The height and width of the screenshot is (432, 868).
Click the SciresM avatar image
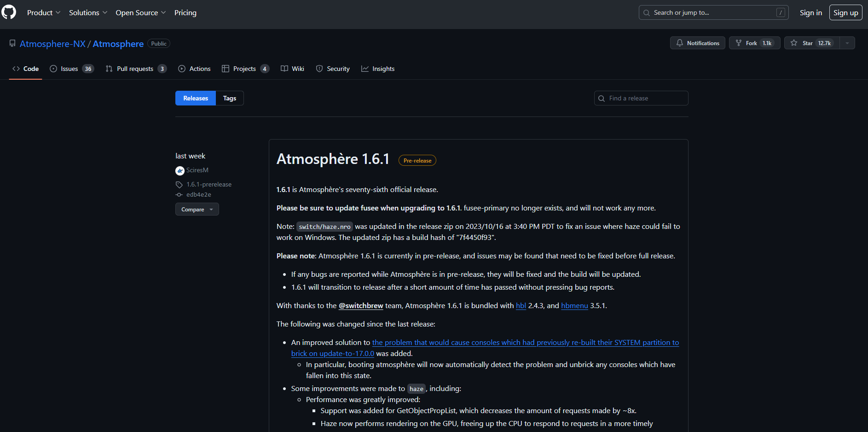coord(180,170)
